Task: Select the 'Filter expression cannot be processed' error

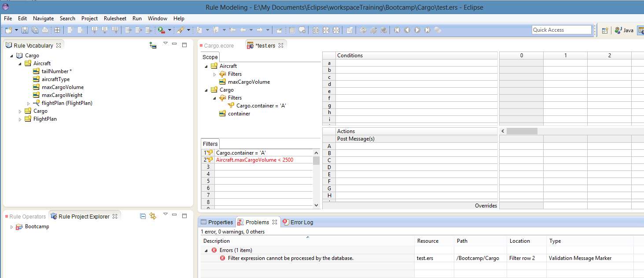Action: 291,258
